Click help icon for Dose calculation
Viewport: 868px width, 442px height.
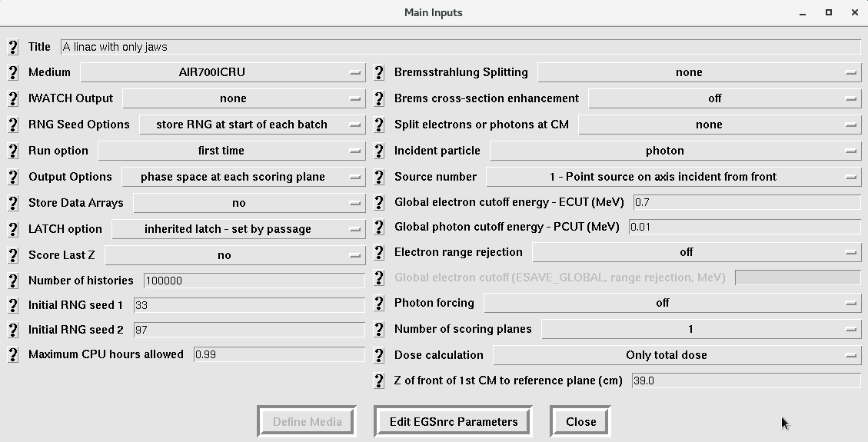[379, 355]
